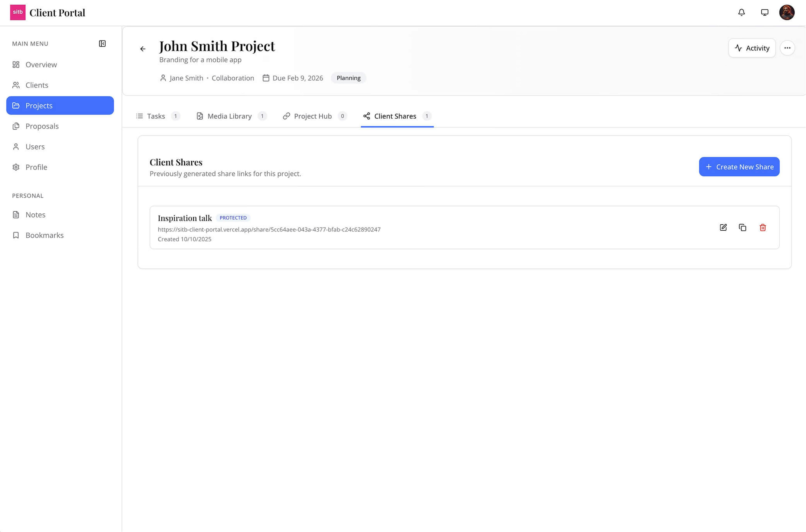806x532 pixels.
Task: Go back using the arrow near project title
Action: click(x=143, y=49)
